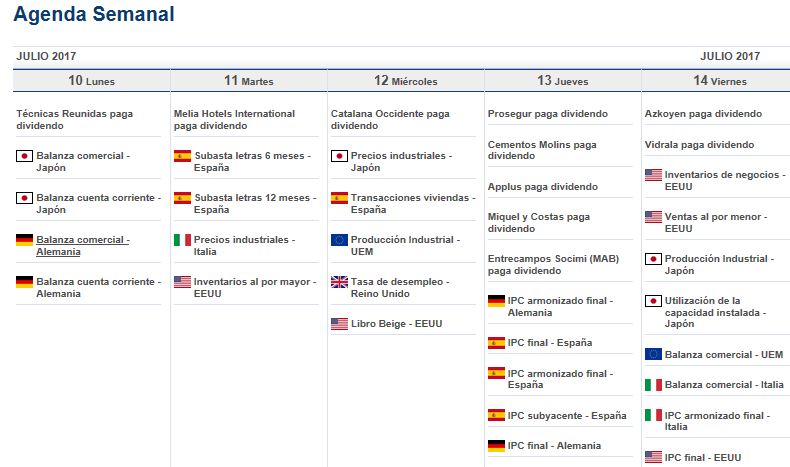Open Transacciones viviendas - España event text
Screen dimensions: 790x467
[x=413, y=204]
